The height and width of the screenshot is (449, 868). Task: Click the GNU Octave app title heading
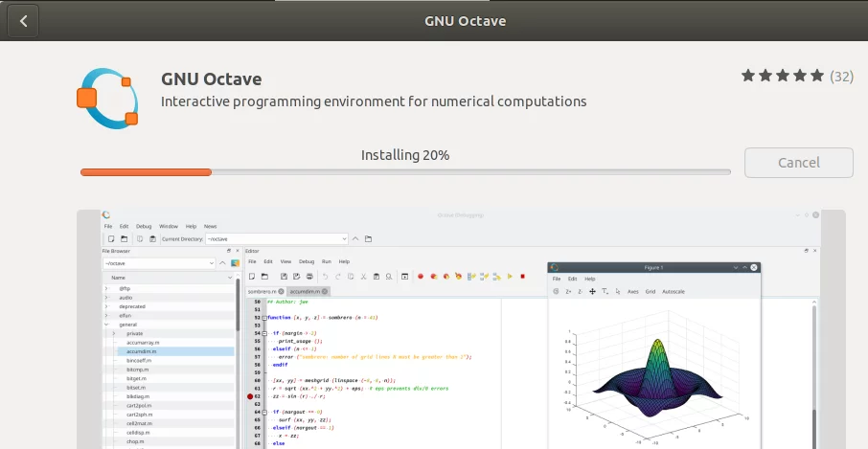coord(211,79)
